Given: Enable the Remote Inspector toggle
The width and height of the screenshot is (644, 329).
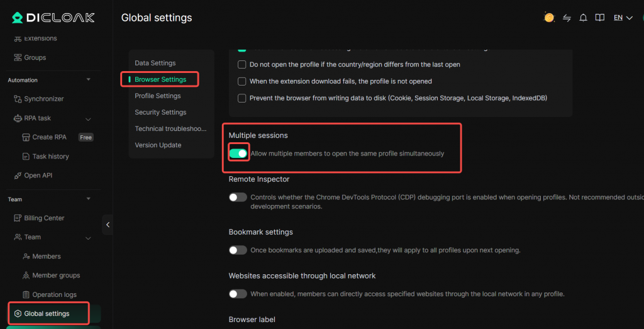Looking at the screenshot, I should [238, 197].
